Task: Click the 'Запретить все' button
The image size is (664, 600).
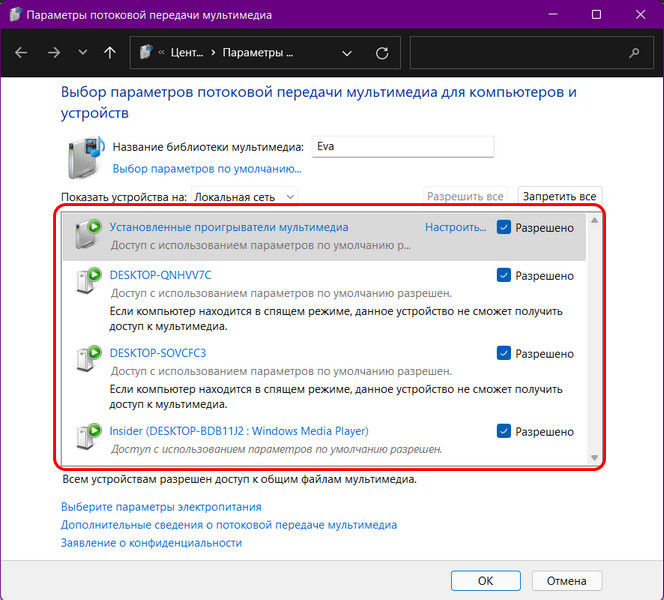Action: [x=559, y=196]
